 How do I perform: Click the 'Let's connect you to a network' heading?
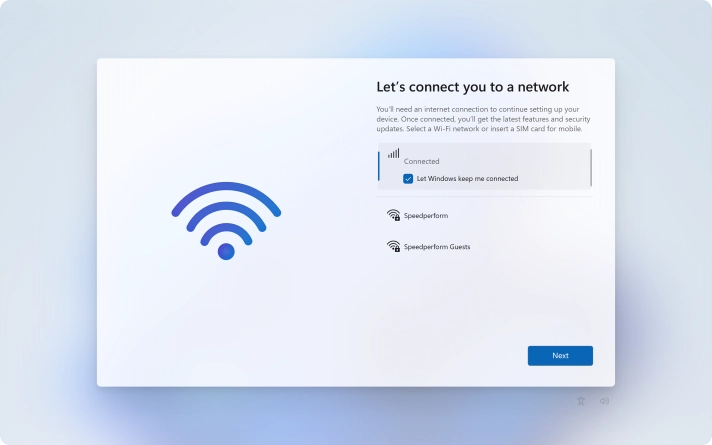[x=473, y=87]
